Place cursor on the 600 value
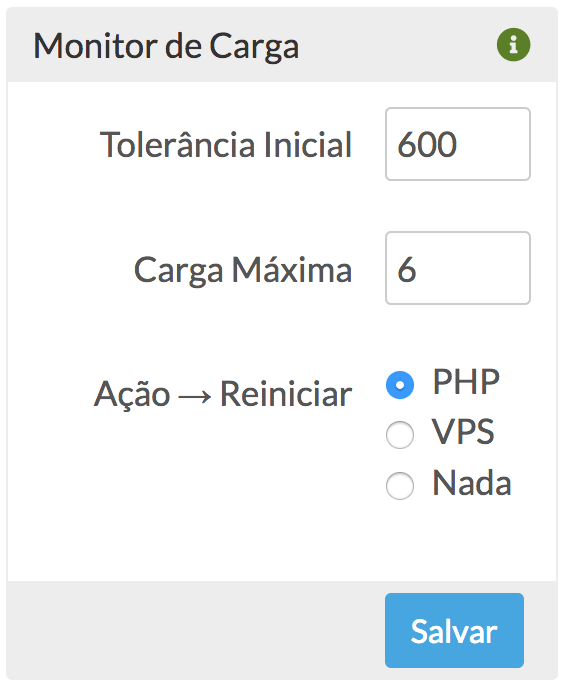 (x=427, y=144)
